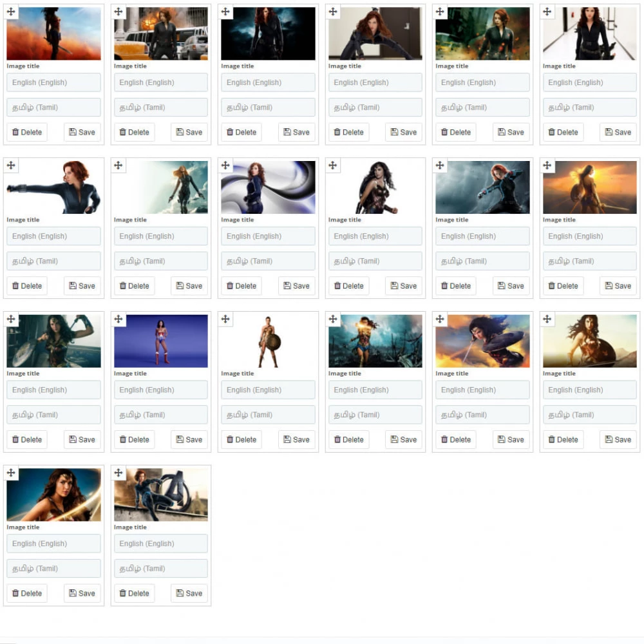
Task: Open the stormy grey Black Widow thumbnail
Action: point(482,187)
